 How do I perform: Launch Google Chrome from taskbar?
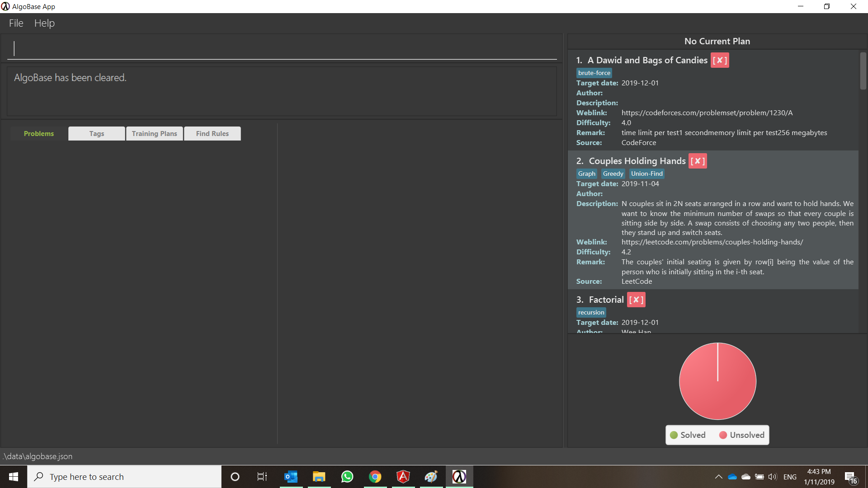[x=375, y=477]
